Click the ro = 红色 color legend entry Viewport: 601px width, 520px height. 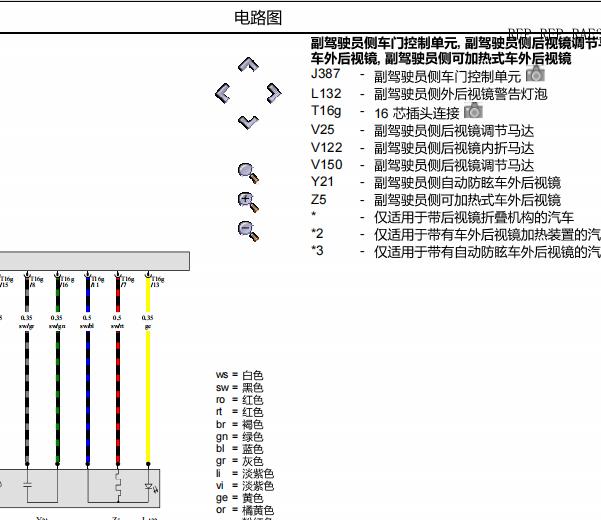coord(239,400)
